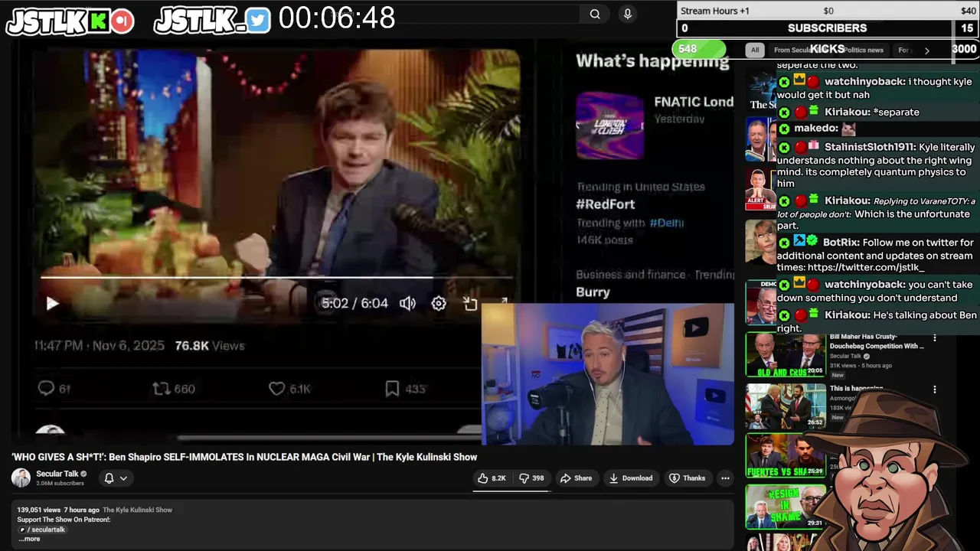Open the twitter.com/jstlk_ chat link
The width and height of the screenshot is (980, 551).
[866, 267]
